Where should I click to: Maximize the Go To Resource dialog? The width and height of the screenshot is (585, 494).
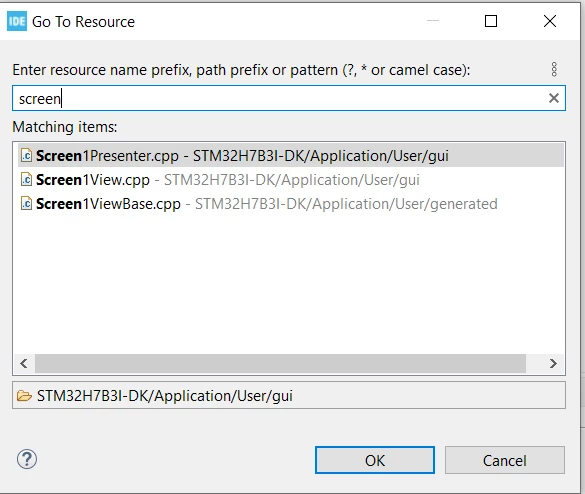coord(491,21)
